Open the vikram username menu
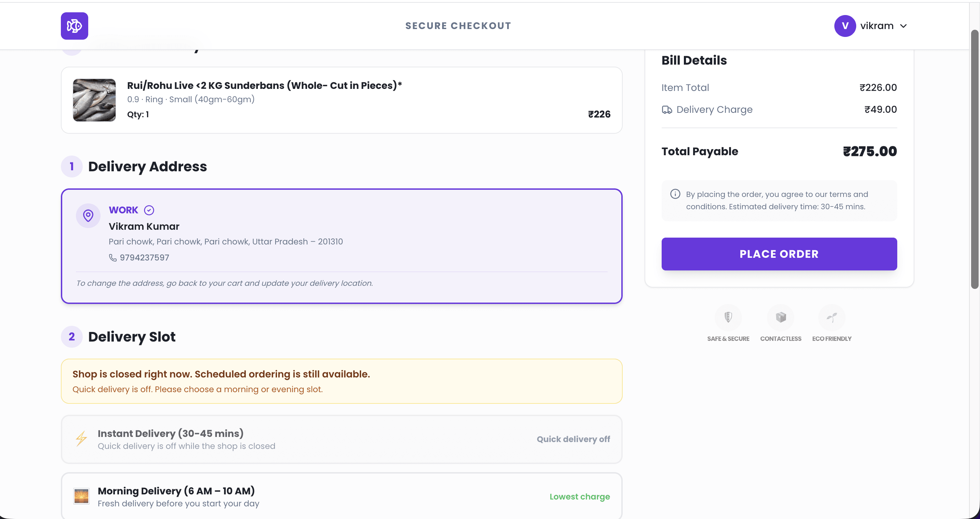Viewport: 980px width, 519px height. tap(877, 26)
